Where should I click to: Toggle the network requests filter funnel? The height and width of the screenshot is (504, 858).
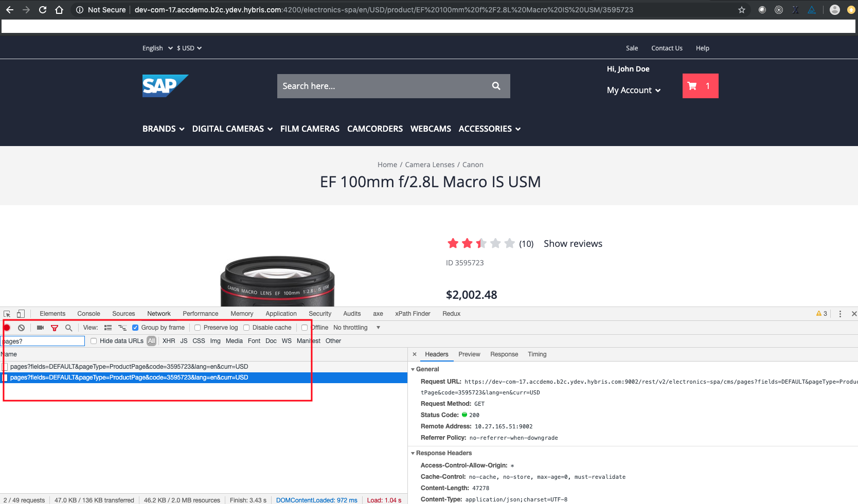55,328
